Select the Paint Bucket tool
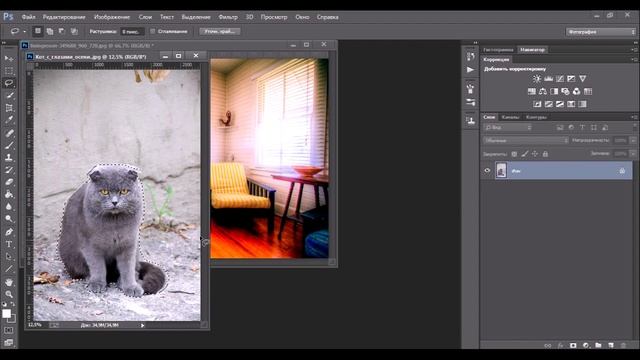 click(9, 194)
